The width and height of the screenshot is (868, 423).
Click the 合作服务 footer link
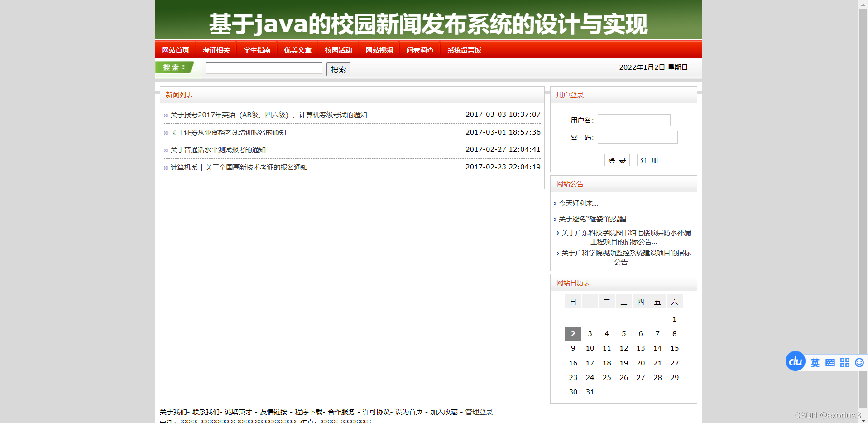341,412
